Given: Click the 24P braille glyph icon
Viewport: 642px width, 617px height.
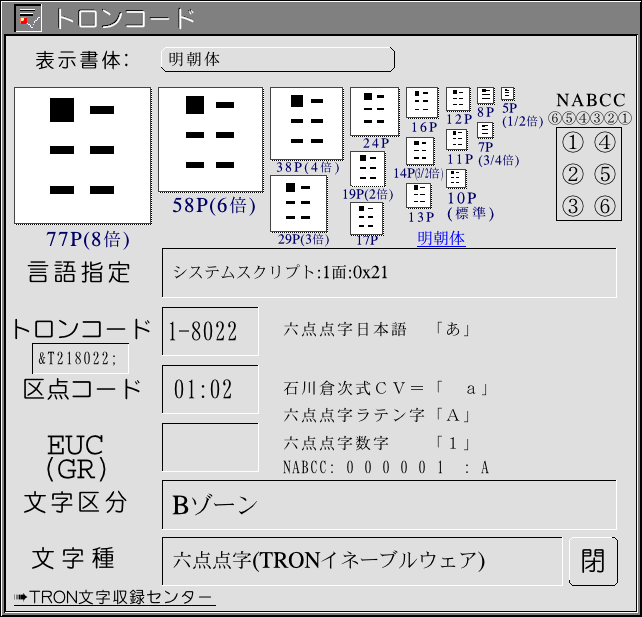Looking at the screenshot, I should click(374, 110).
